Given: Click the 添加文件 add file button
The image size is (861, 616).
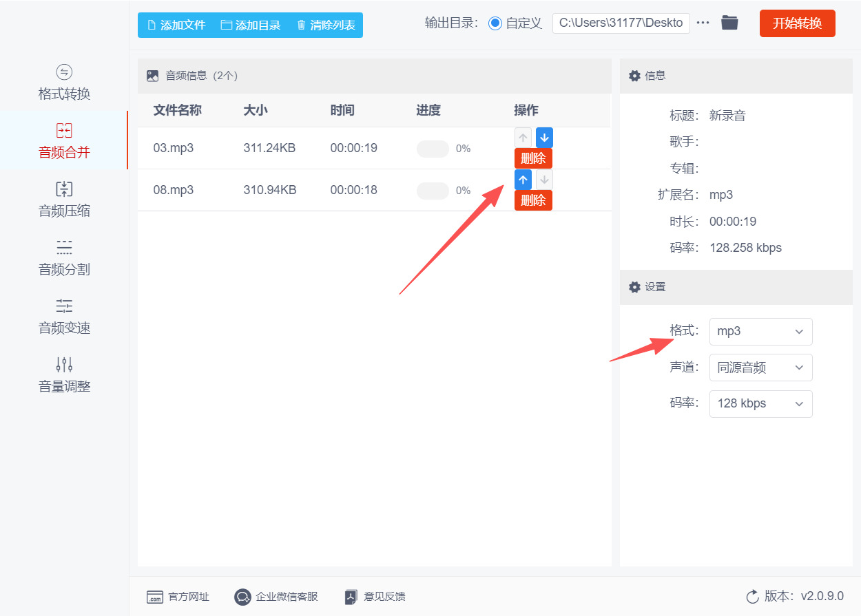Looking at the screenshot, I should tap(176, 25).
